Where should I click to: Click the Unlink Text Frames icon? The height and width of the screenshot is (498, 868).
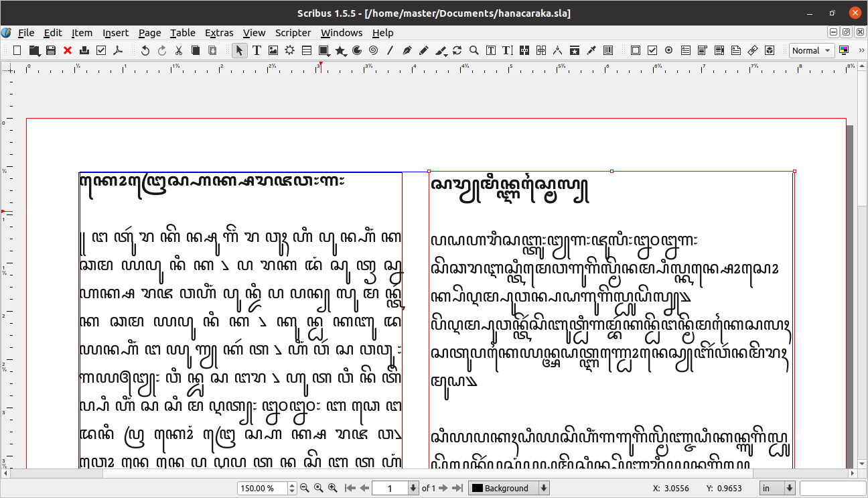[541, 50]
